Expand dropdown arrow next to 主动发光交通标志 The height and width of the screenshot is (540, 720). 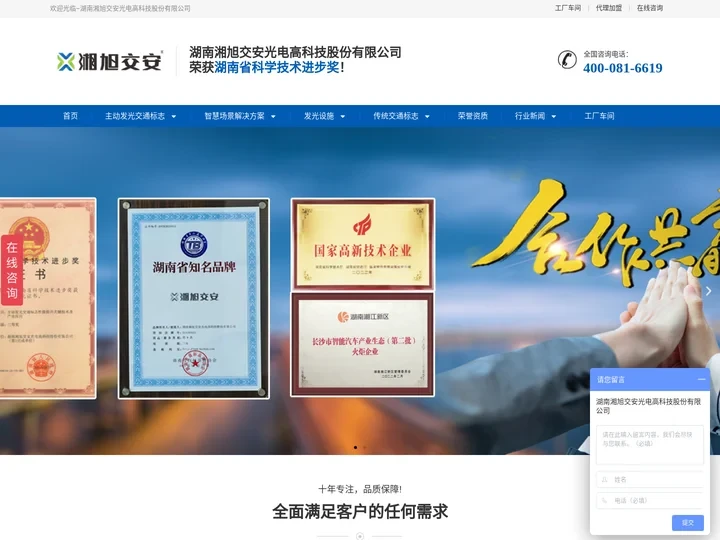(x=174, y=117)
